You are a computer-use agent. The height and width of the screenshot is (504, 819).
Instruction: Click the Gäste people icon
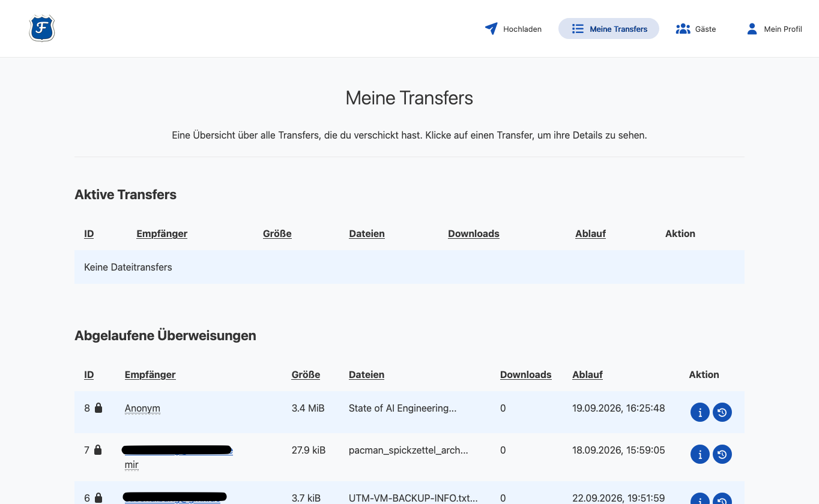pos(683,29)
